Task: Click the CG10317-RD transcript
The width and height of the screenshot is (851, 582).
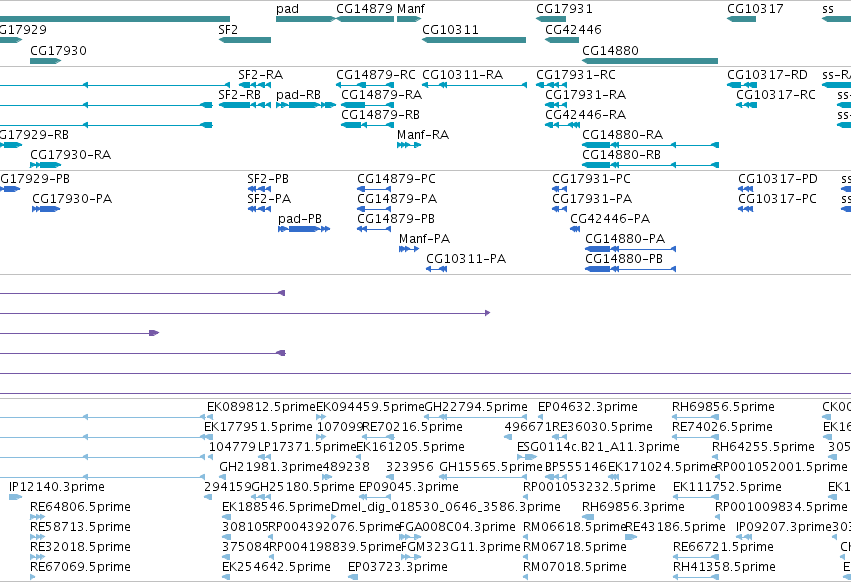Action: pyautogui.click(x=742, y=85)
